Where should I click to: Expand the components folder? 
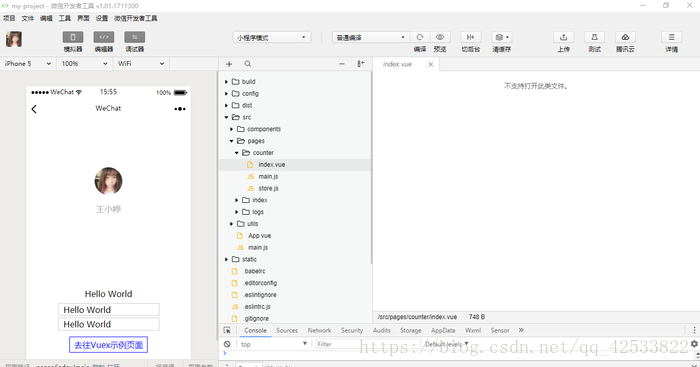point(232,129)
